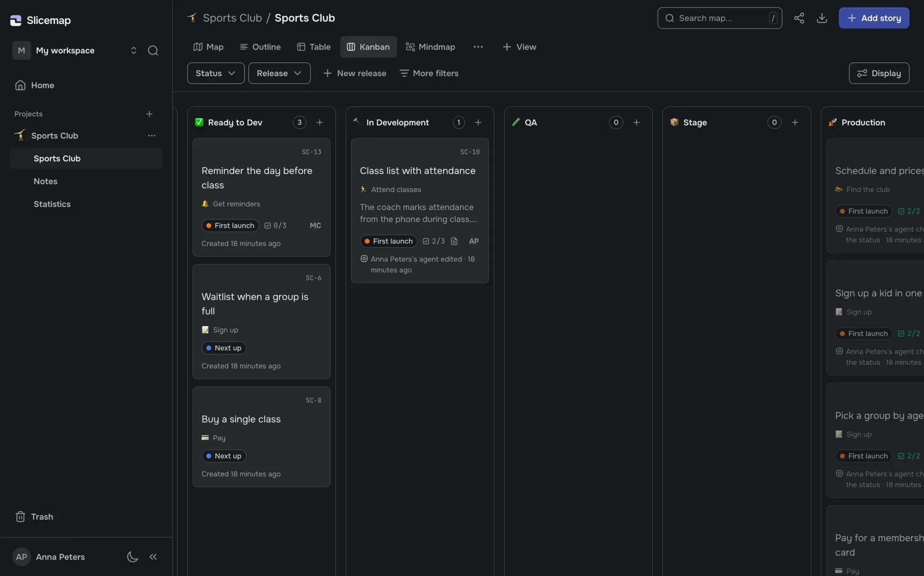This screenshot has height=576, width=924.
Task: Open more views ellipsis menu
Action: click(478, 47)
